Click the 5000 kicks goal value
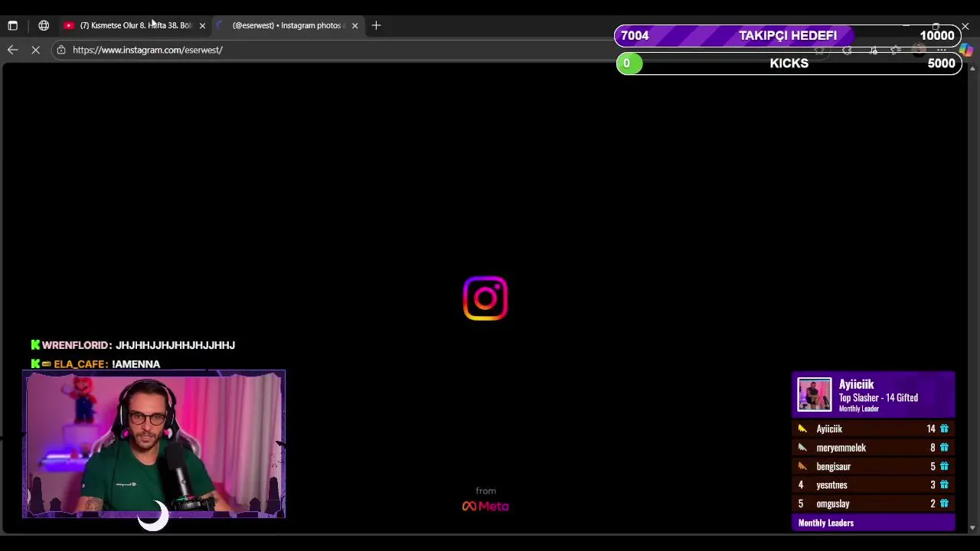This screenshot has width=980, height=551. pos(941,64)
